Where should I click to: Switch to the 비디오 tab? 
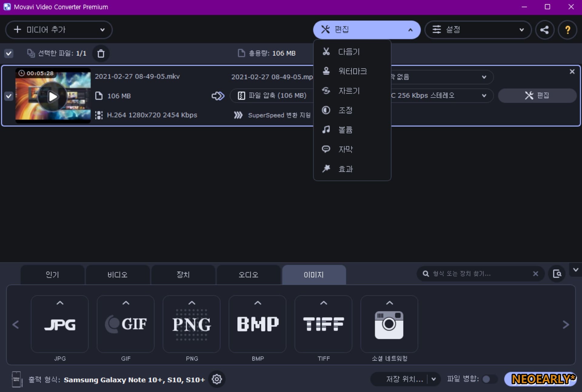pyautogui.click(x=118, y=275)
